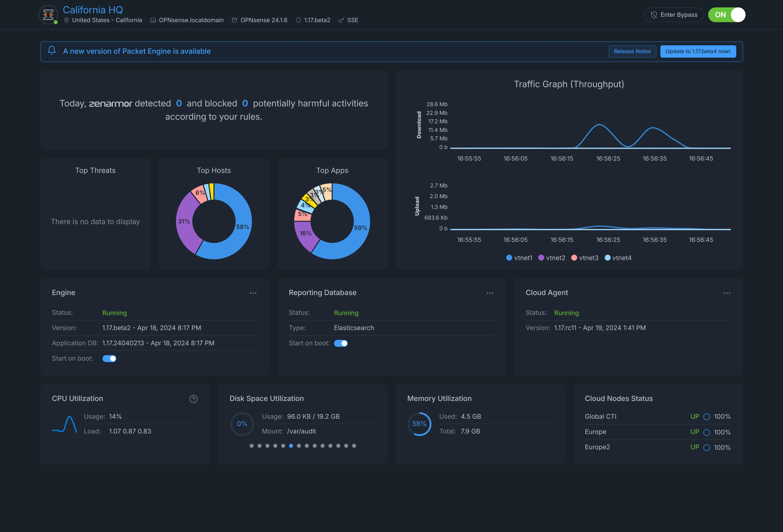This screenshot has width=783, height=532.
Task: Click the memory 58% ring gauge
Action: click(419, 424)
